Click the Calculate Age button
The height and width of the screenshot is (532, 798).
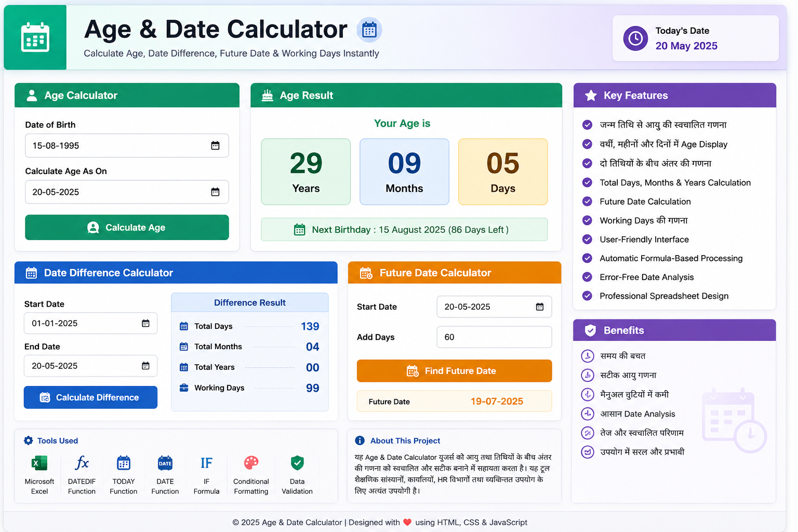(x=127, y=228)
